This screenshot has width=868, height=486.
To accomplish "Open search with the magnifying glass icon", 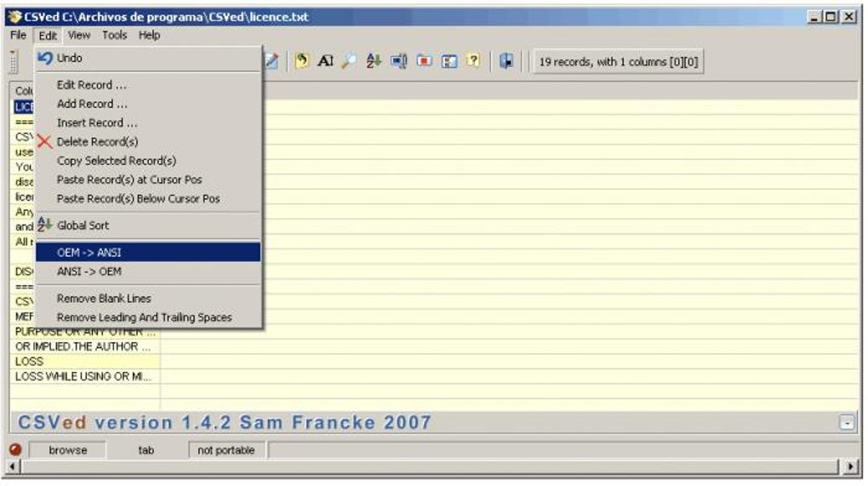I will [x=349, y=61].
